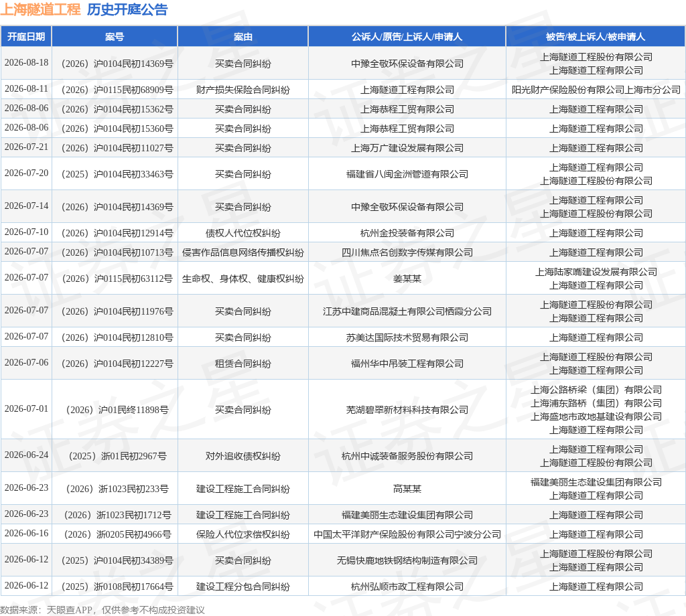686x616 pixels.
Task: Click plaintiff 芜湖碧翠新材料科技有限公司
Action: (407, 410)
